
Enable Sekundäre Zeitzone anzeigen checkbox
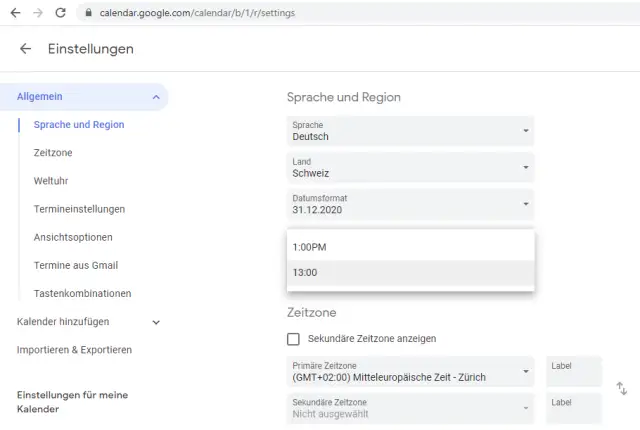coord(294,339)
